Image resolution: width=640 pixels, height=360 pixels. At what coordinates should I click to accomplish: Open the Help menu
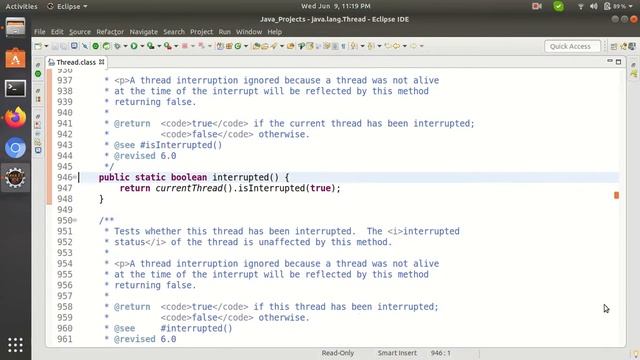pos(275,32)
